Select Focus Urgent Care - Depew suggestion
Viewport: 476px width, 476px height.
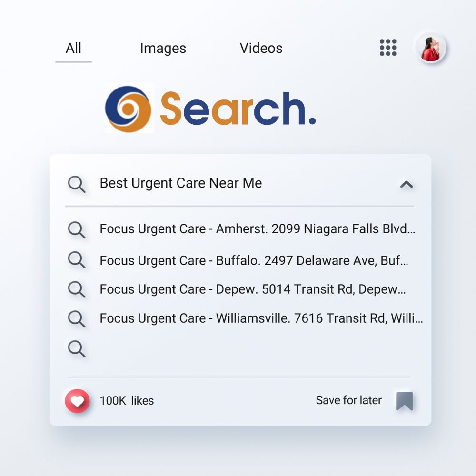pyautogui.click(x=253, y=289)
